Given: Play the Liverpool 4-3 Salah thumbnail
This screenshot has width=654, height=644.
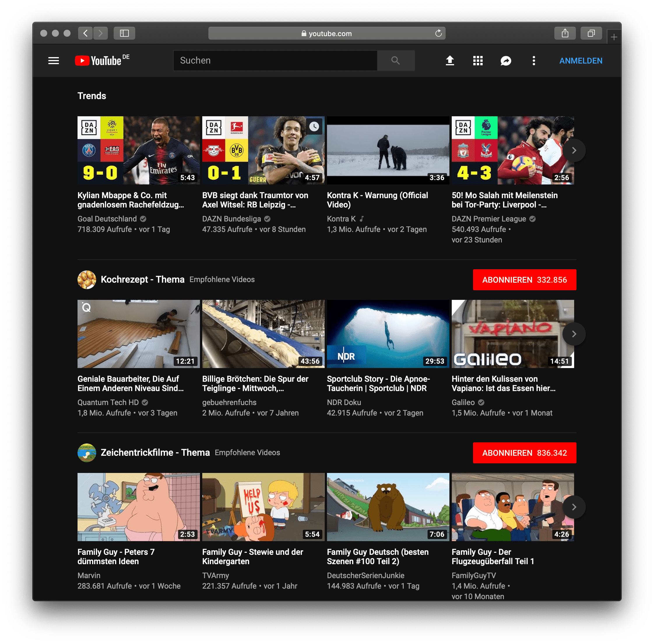Looking at the screenshot, I should coord(513,150).
